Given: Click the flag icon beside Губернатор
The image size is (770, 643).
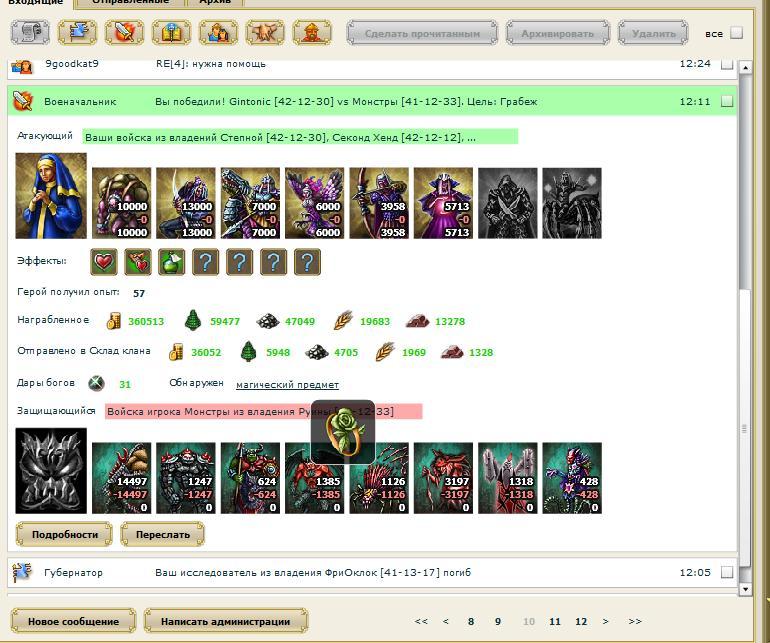Looking at the screenshot, I should (x=21, y=572).
